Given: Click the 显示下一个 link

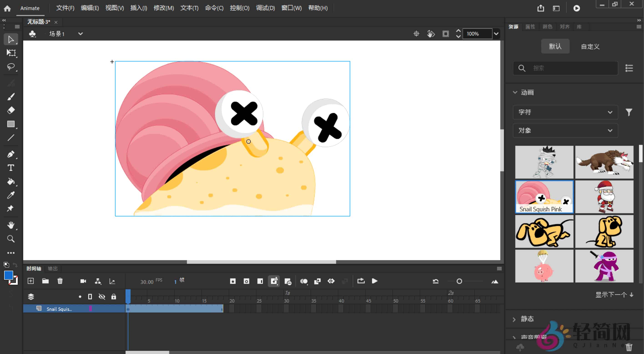Looking at the screenshot, I should point(612,295).
